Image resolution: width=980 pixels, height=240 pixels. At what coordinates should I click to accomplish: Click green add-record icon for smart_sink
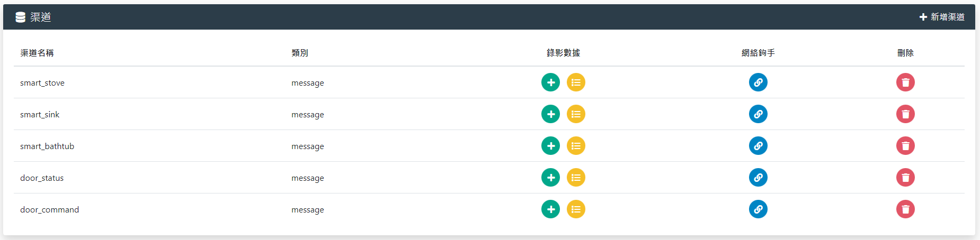tap(550, 114)
